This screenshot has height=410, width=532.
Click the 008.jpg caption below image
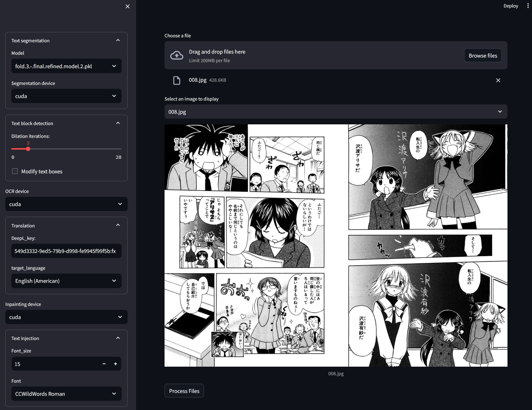coord(336,373)
